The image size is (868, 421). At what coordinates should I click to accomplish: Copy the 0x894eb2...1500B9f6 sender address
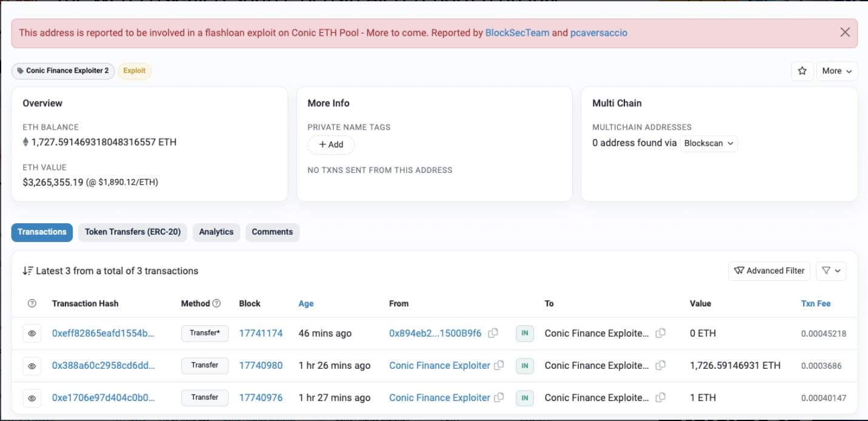tap(493, 333)
